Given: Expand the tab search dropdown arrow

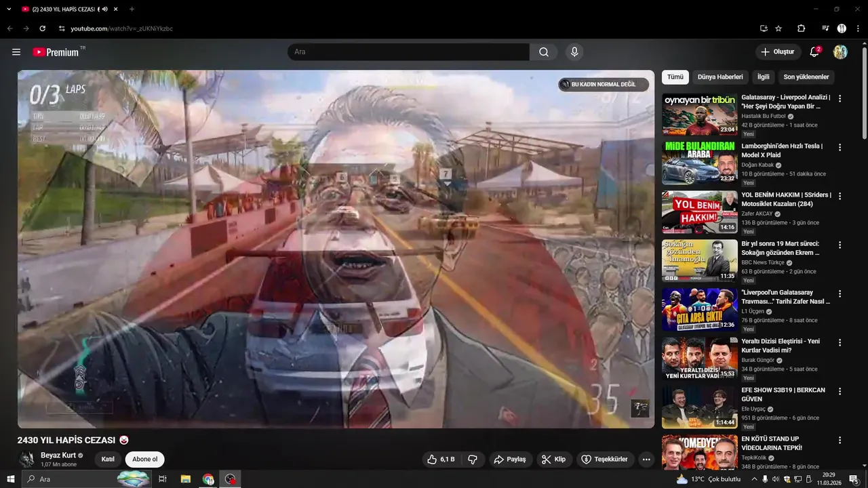Looking at the screenshot, I should point(9,9).
